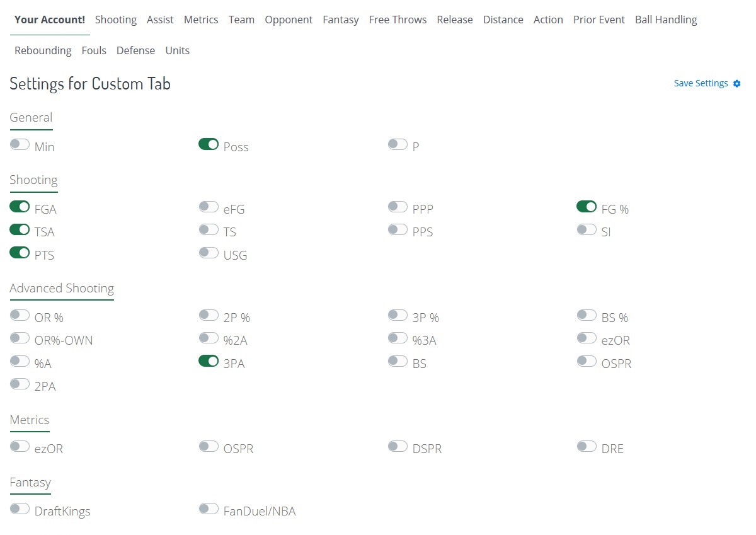
Task: Switch to the Free Throws tab
Action: click(x=398, y=20)
